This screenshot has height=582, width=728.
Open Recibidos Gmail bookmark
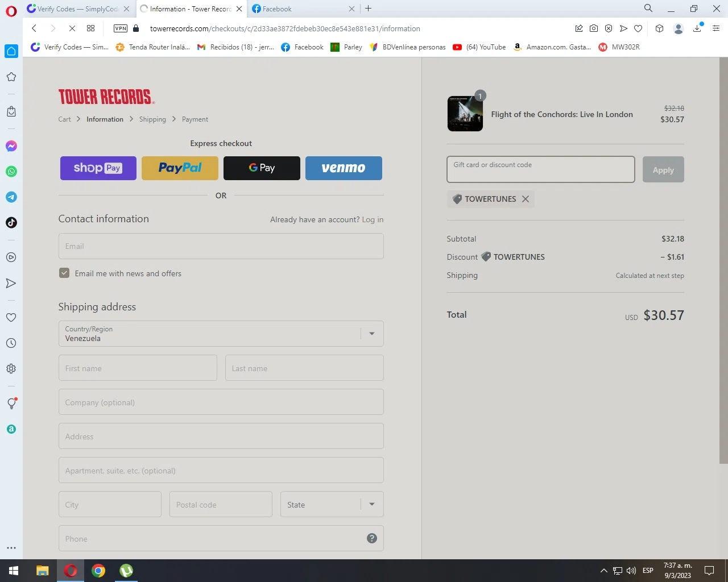click(235, 47)
